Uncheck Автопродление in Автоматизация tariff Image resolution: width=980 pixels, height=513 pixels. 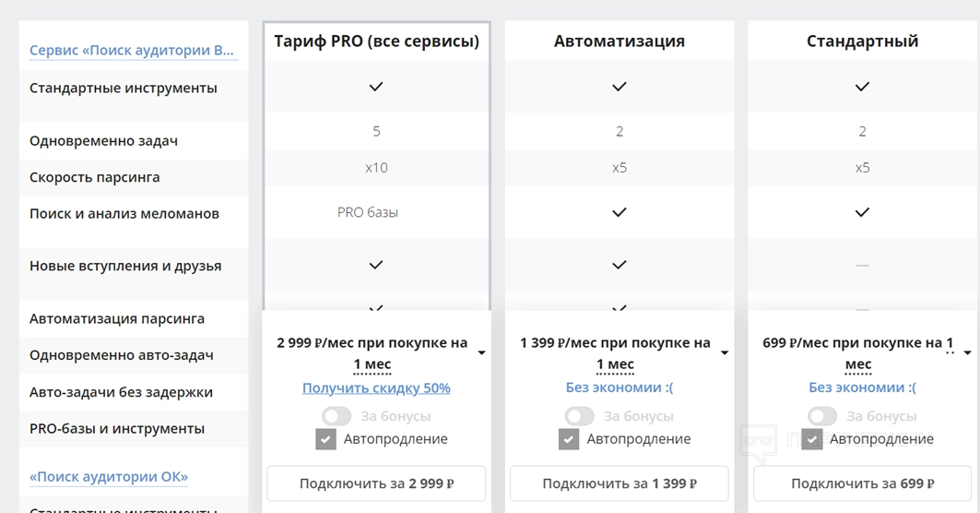[x=569, y=439]
